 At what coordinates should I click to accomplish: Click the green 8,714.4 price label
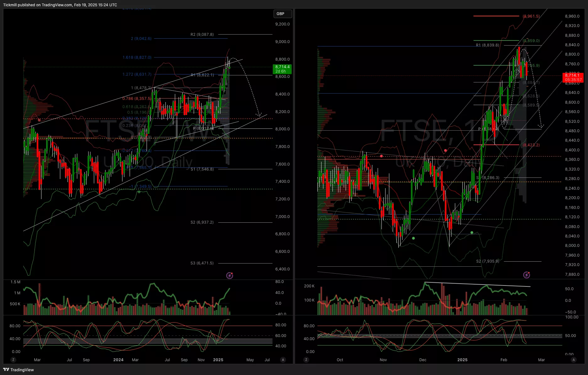(282, 69)
